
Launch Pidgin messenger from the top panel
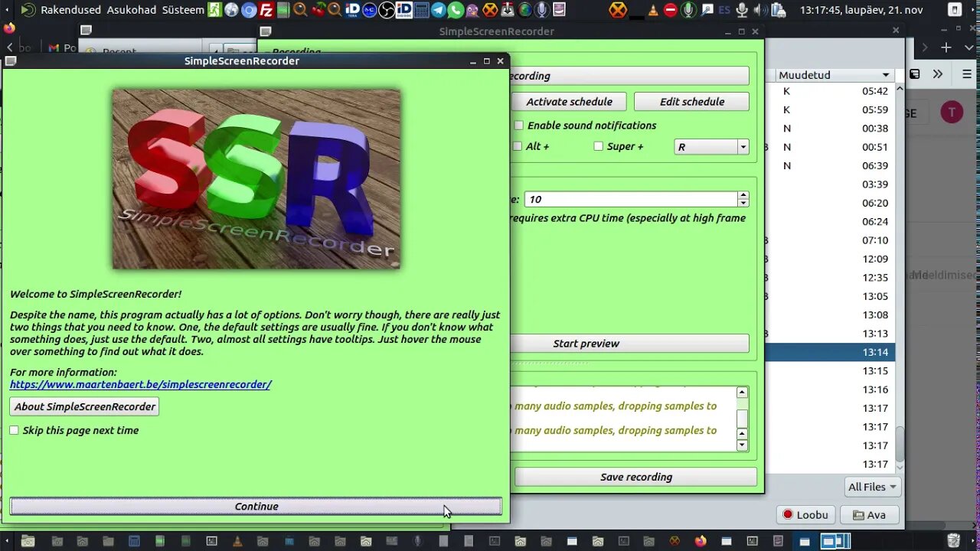point(472,10)
